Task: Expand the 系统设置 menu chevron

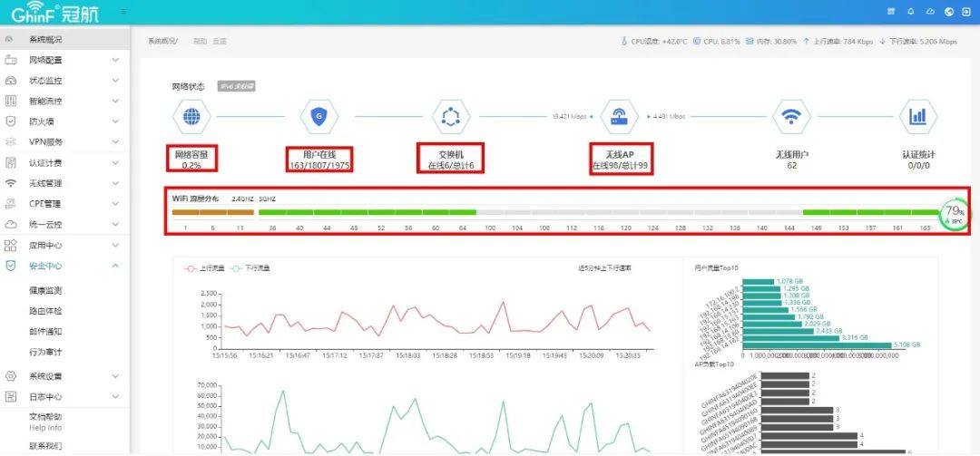Action: [x=115, y=376]
